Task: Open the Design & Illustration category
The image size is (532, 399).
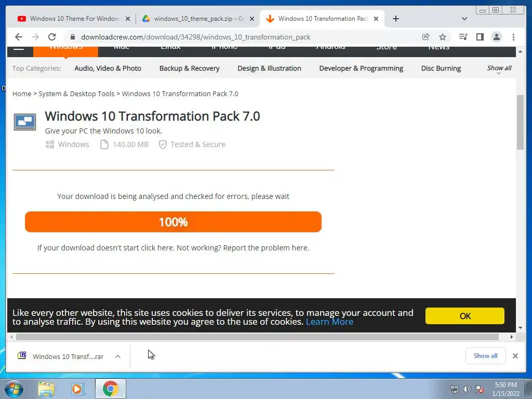Action: 270,68
